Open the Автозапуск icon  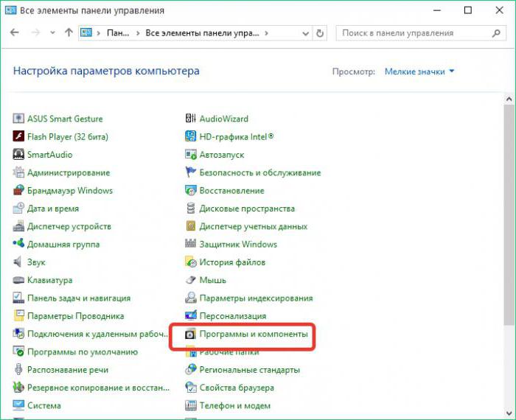pyautogui.click(x=190, y=154)
